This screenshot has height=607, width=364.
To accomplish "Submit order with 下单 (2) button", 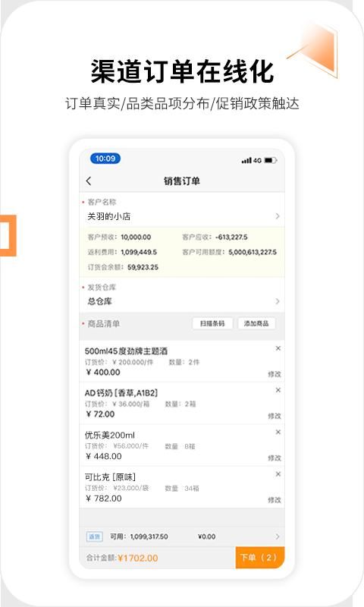I will pos(259,558).
